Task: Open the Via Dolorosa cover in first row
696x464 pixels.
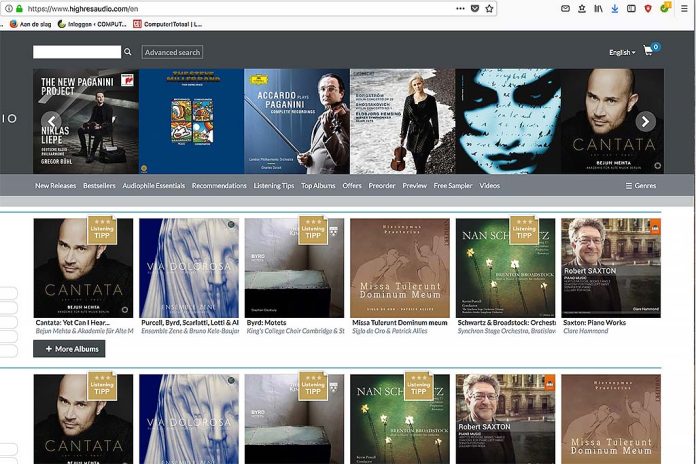Action: click(189, 268)
